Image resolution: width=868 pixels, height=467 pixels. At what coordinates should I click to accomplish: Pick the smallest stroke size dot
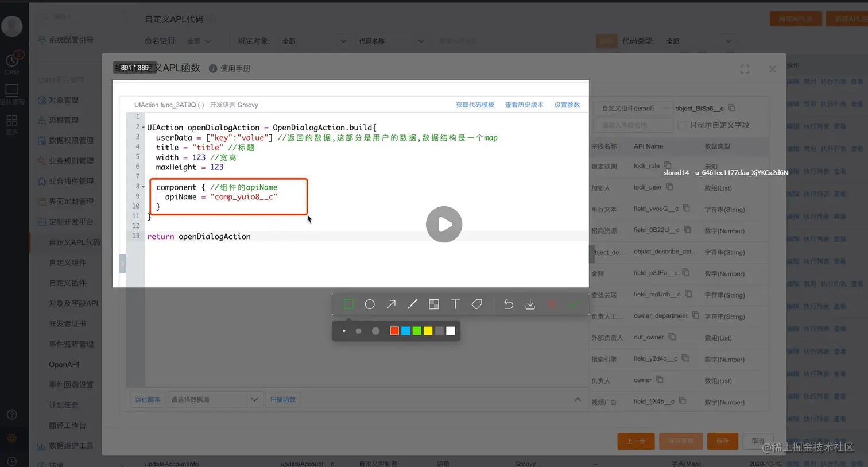coord(344,331)
